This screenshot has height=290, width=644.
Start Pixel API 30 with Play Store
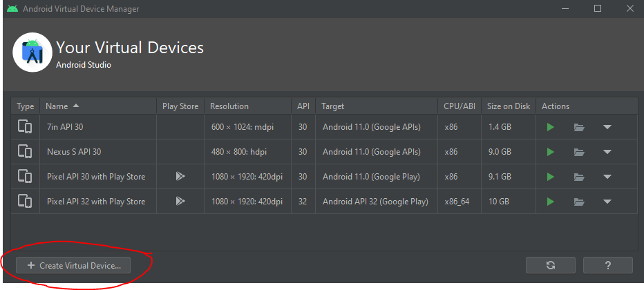pyautogui.click(x=550, y=177)
